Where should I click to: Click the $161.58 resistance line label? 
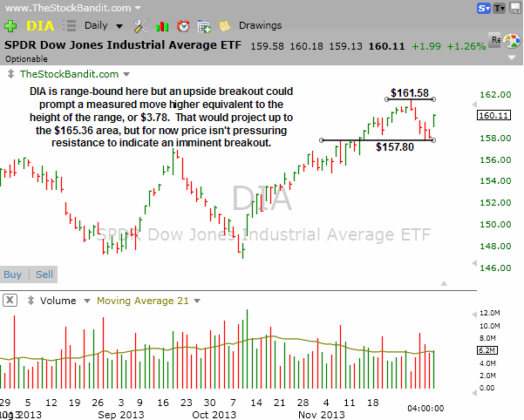(x=410, y=93)
